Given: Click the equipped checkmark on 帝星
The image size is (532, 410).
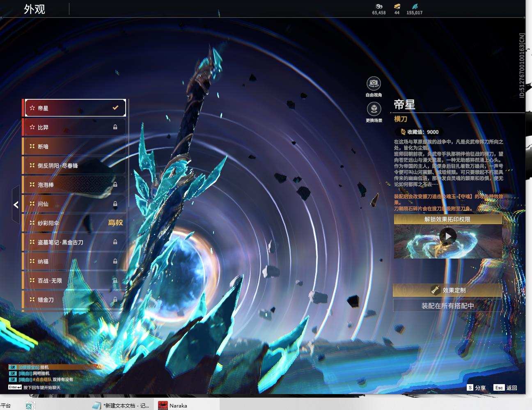Looking at the screenshot, I should [115, 108].
